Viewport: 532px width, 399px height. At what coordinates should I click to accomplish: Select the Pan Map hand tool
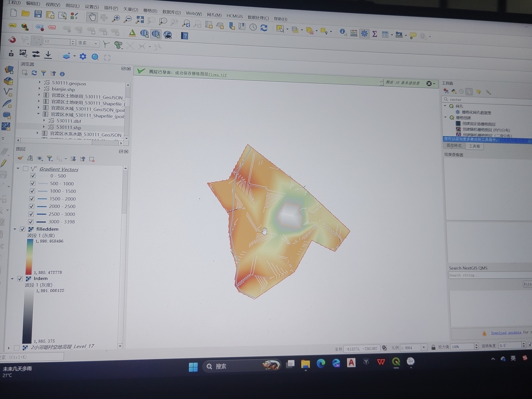92,17
